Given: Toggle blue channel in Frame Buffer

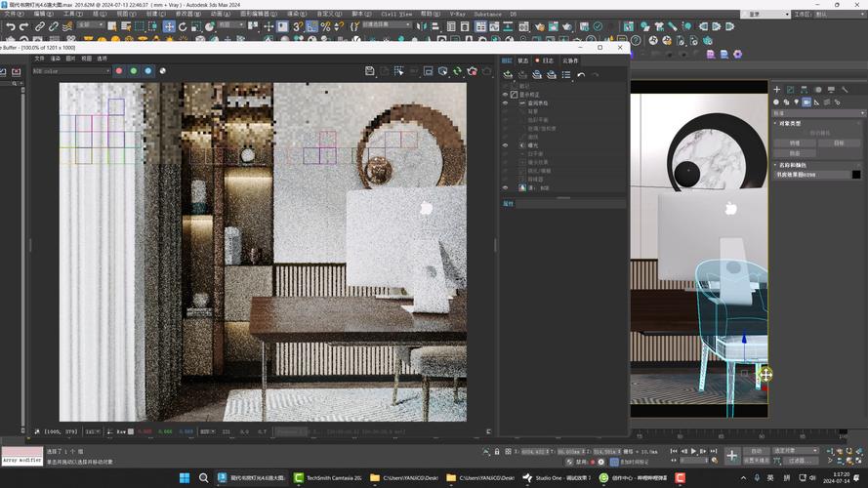Looking at the screenshot, I should (148, 71).
